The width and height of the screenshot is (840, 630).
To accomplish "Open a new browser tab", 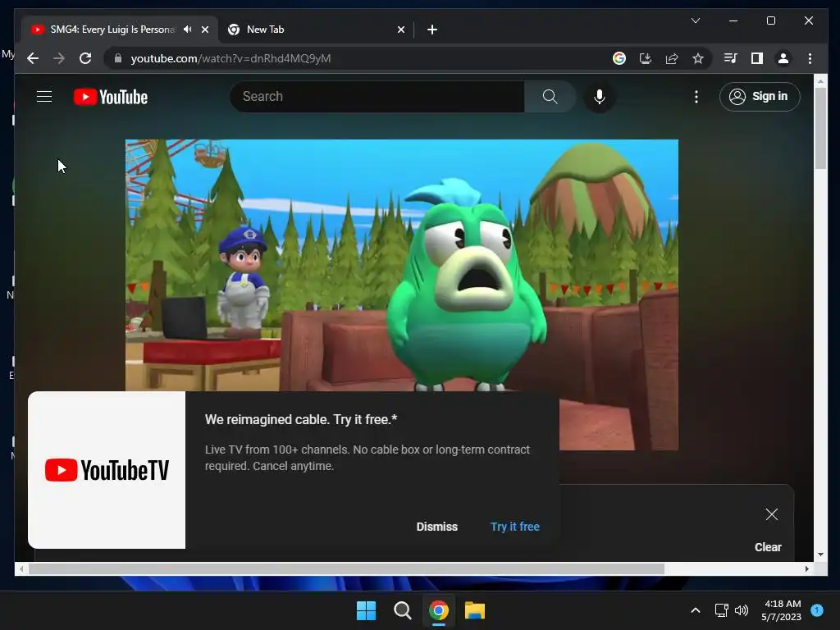I will tap(432, 30).
